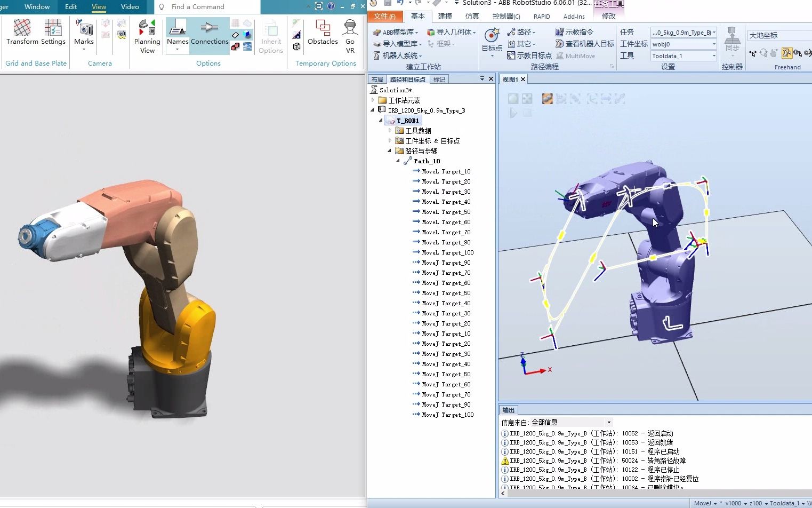Open the 路径 path dropdown
812x508 pixels.
(x=521, y=32)
